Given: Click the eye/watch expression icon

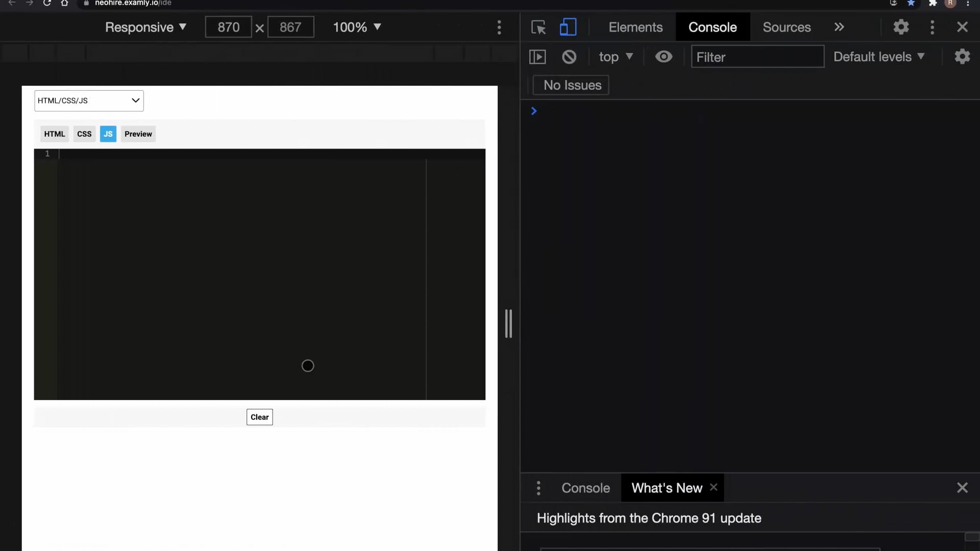Looking at the screenshot, I should pos(663,56).
